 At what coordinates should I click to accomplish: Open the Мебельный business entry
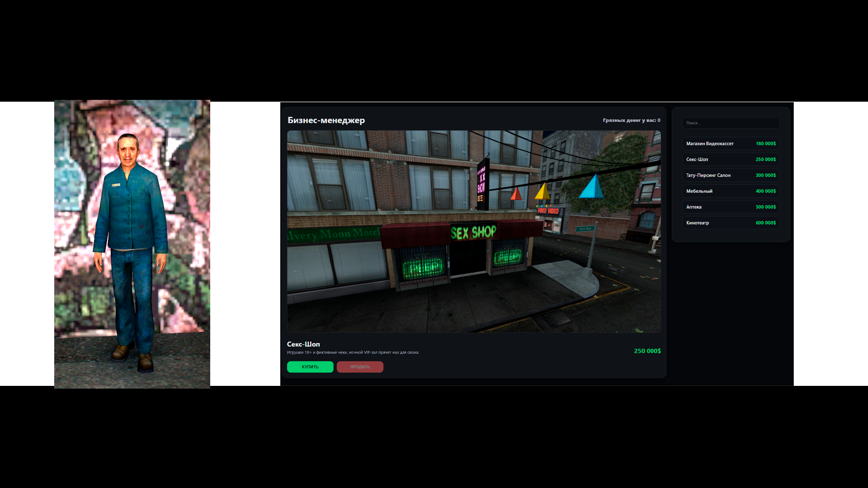(x=731, y=191)
